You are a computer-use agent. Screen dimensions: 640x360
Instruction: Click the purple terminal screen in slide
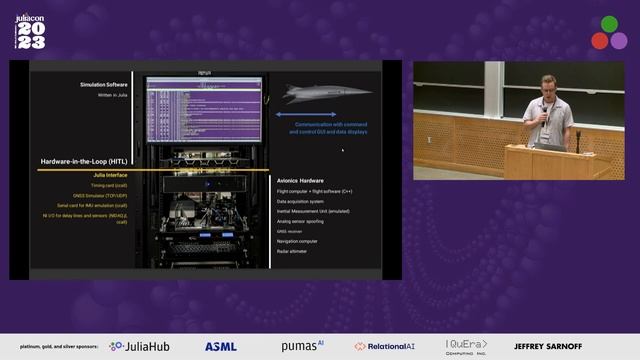[x=204, y=110]
